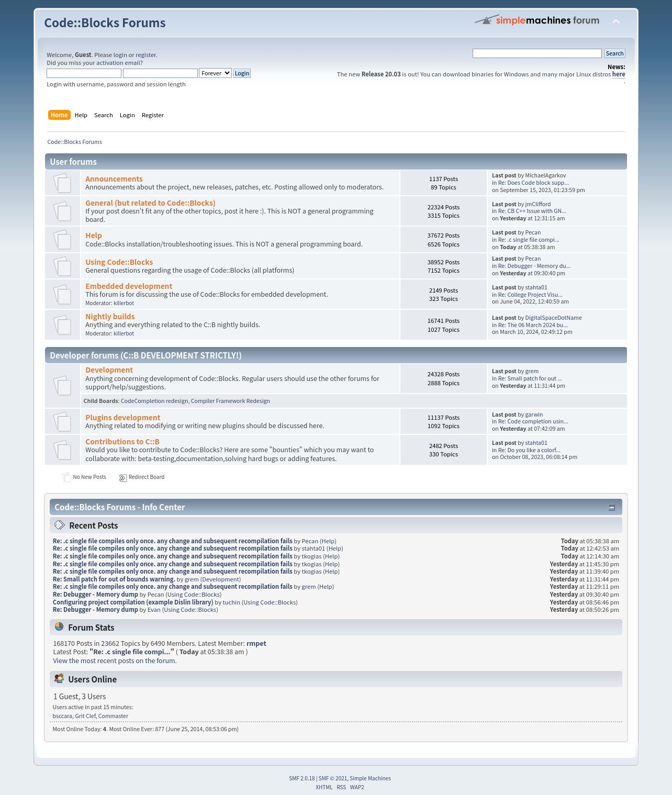Open the RSS footer link

click(x=341, y=787)
